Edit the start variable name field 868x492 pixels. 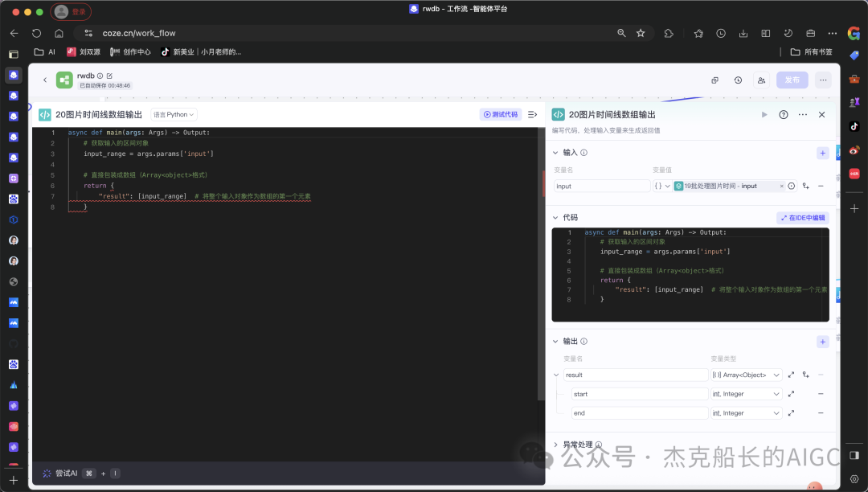(x=640, y=394)
